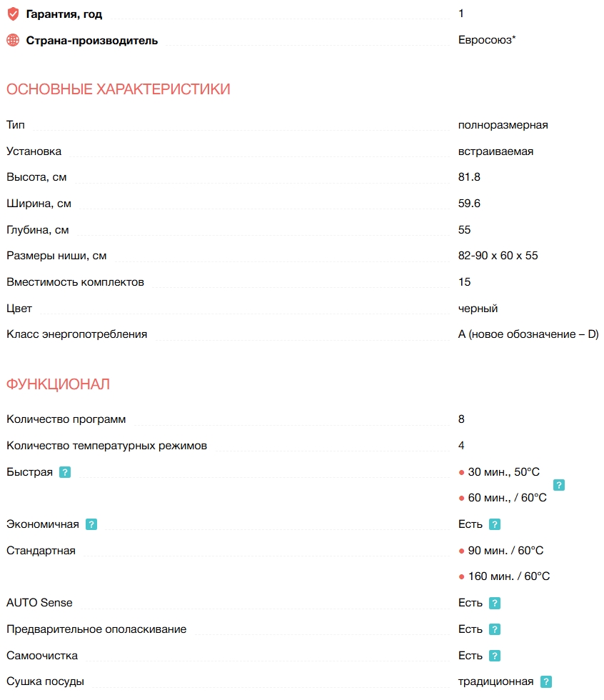The height and width of the screenshot is (700, 604).
Task: Open help icon for Предварительное ополаскивание
Action: coord(495,629)
